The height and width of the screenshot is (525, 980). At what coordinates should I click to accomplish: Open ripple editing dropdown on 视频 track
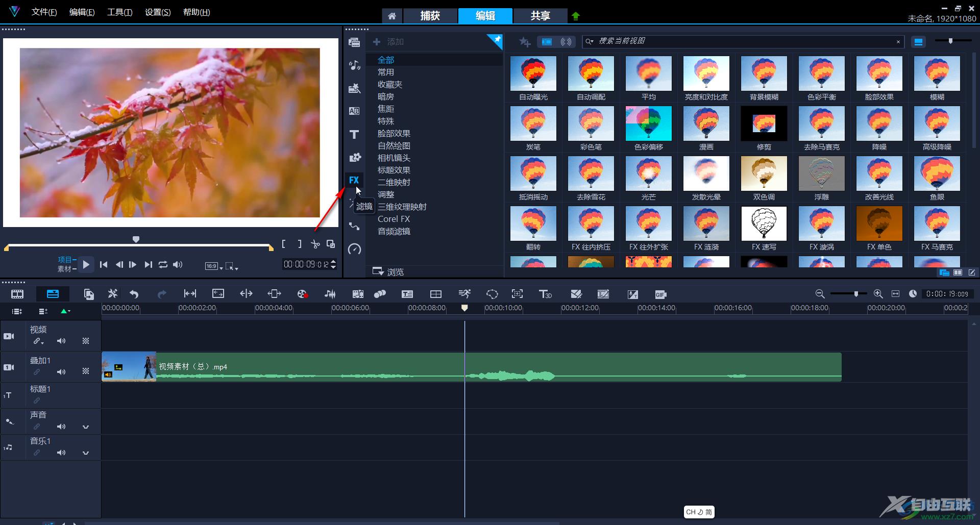point(38,341)
